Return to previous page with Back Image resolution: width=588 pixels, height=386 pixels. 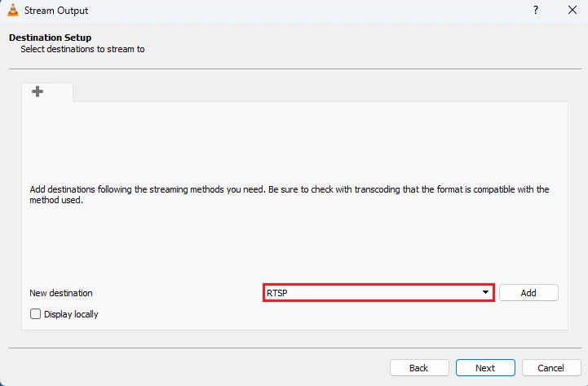(x=419, y=368)
